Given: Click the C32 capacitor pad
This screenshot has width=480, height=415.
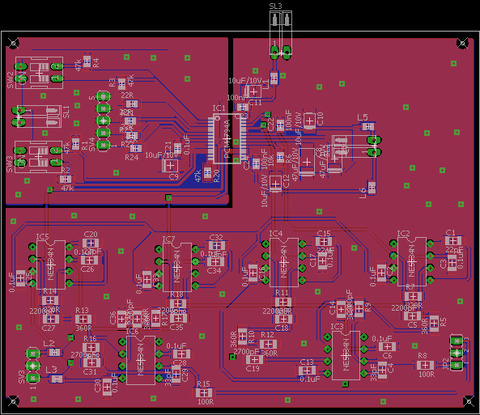Looking at the screenshot, I should click(x=217, y=246).
